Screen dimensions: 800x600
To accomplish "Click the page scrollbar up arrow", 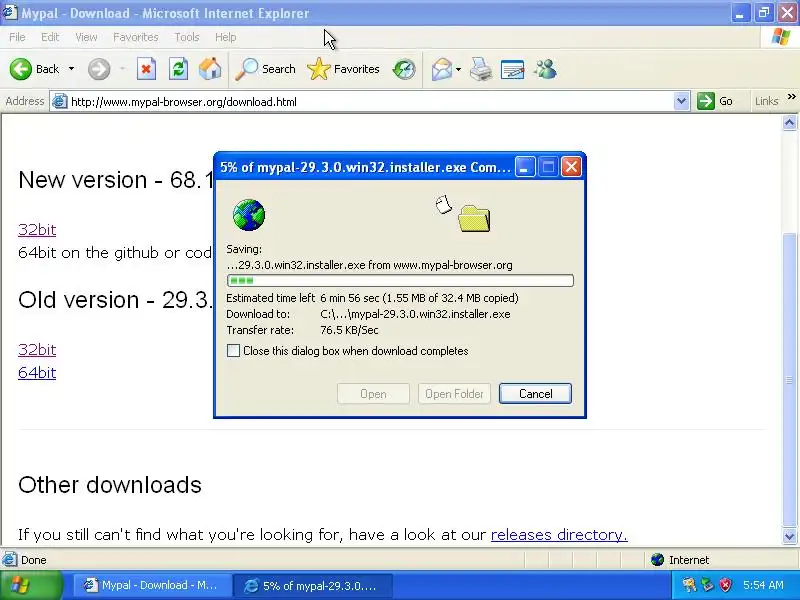I will (789, 123).
